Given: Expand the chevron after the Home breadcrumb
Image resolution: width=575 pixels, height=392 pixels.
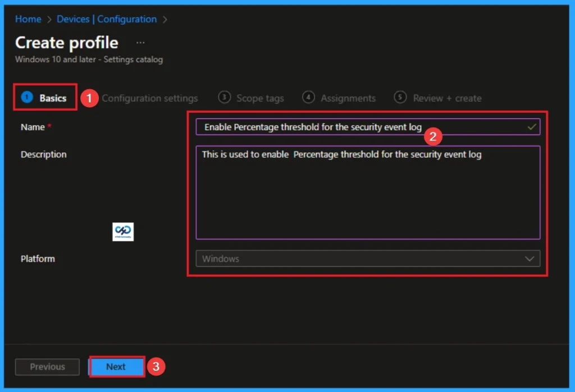Looking at the screenshot, I should pos(48,19).
